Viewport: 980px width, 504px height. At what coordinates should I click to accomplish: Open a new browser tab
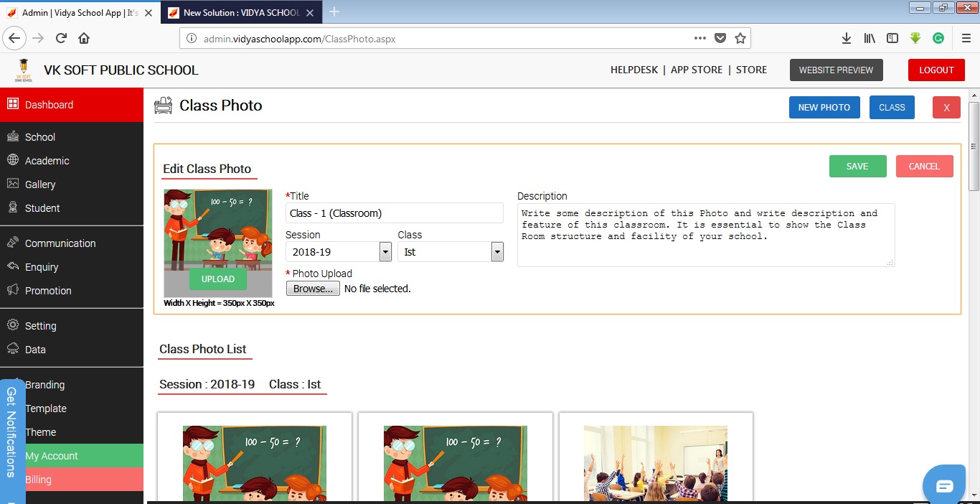pyautogui.click(x=334, y=11)
